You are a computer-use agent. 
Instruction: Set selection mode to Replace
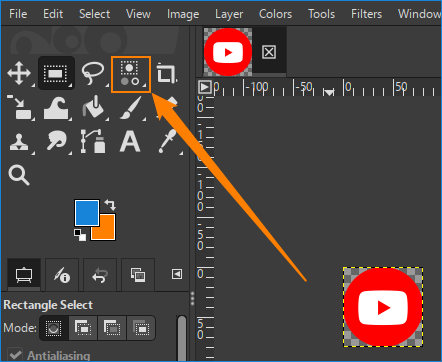click(x=54, y=328)
